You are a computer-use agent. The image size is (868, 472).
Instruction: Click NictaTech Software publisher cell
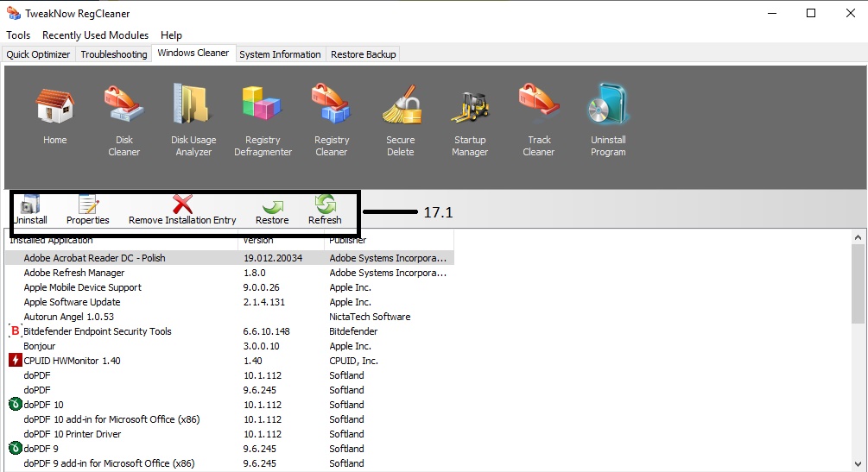click(370, 317)
